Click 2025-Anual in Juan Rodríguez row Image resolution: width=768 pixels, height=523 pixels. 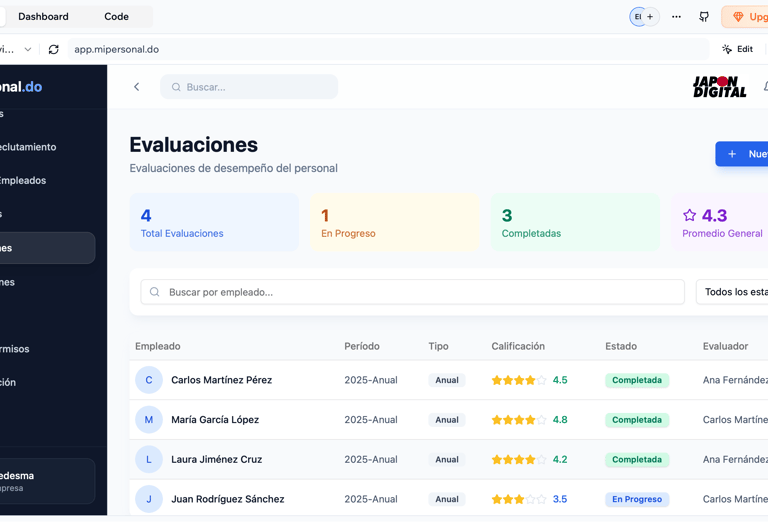[x=371, y=499]
